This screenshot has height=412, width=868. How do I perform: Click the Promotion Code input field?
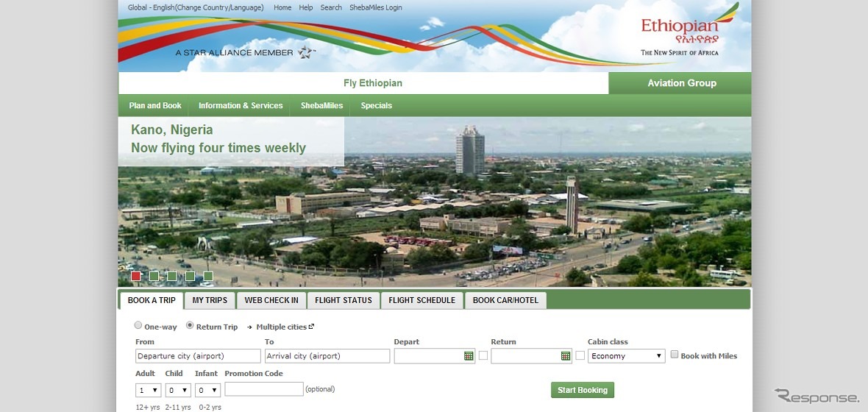264,389
